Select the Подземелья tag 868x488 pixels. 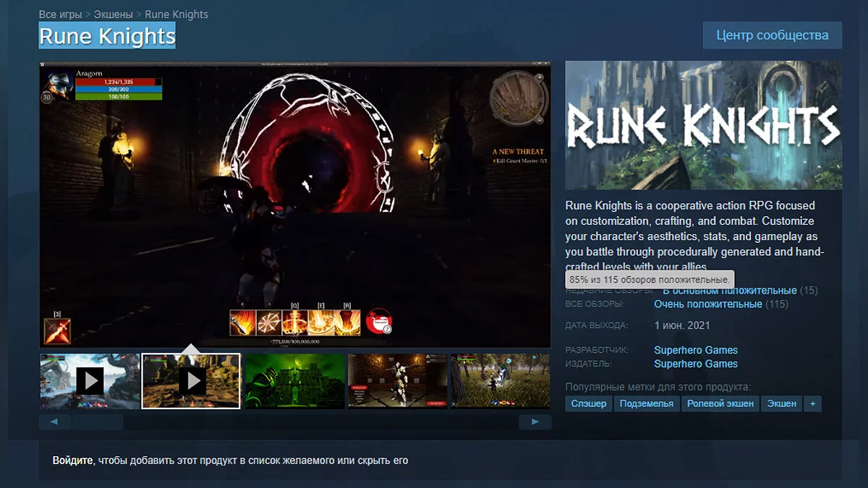[x=647, y=403]
